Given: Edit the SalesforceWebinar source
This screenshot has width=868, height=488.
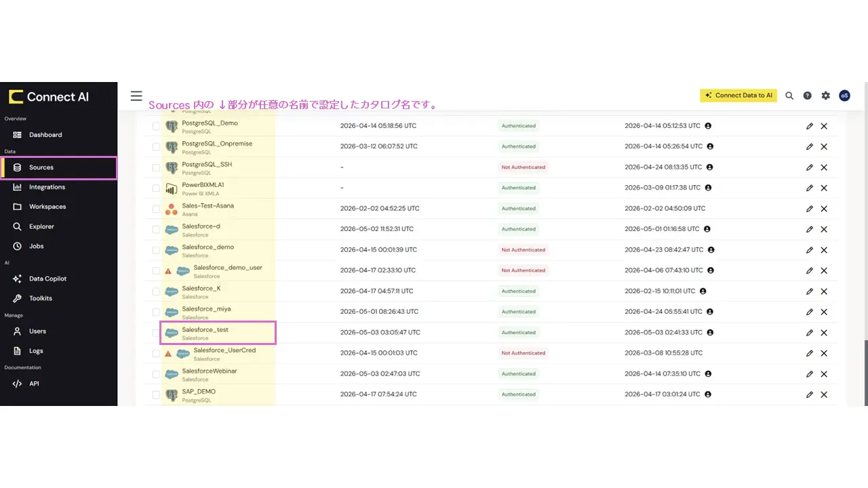Looking at the screenshot, I should [810, 374].
